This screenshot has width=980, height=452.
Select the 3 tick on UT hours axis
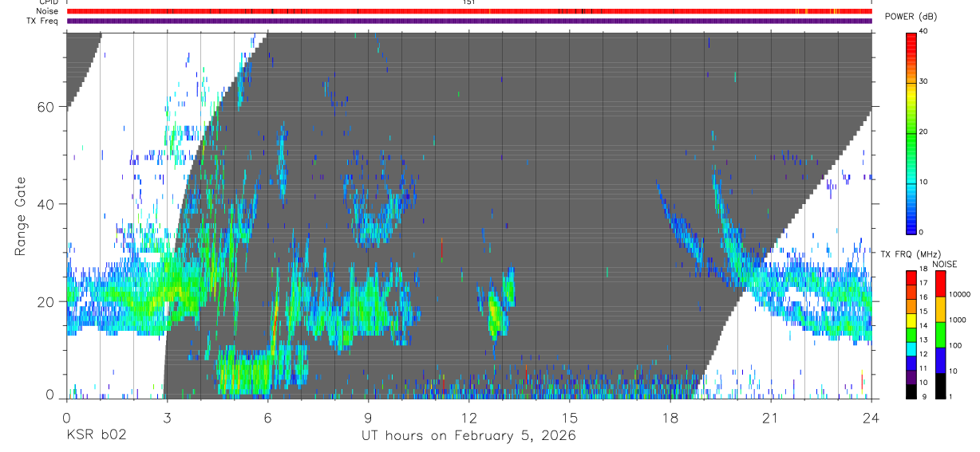pyautogui.click(x=167, y=417)
